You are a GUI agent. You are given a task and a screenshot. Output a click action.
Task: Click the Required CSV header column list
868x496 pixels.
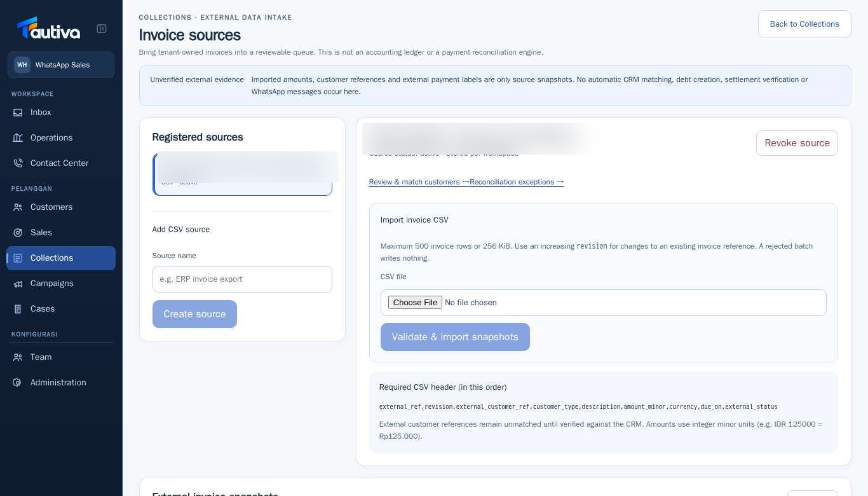tap(578, 407)
